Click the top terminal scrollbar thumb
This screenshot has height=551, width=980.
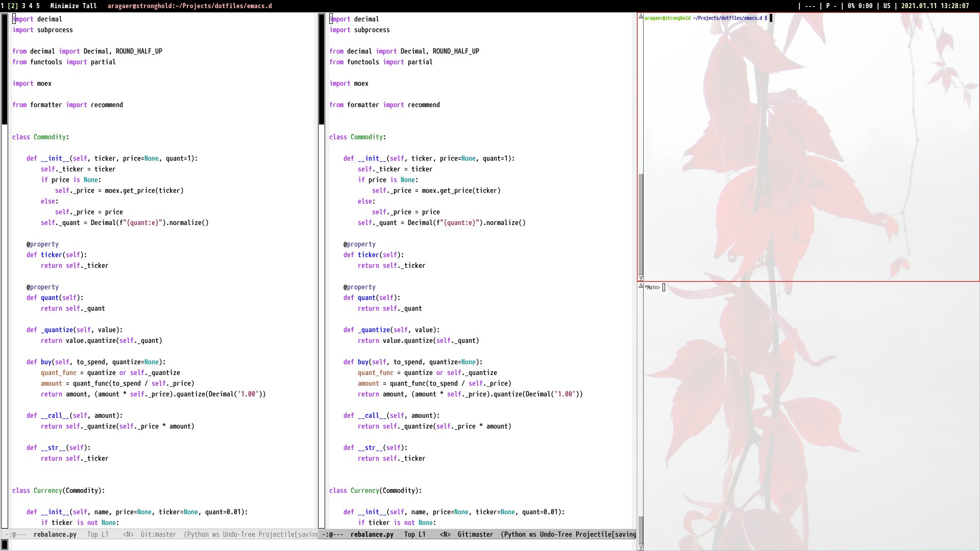(641, 224)
